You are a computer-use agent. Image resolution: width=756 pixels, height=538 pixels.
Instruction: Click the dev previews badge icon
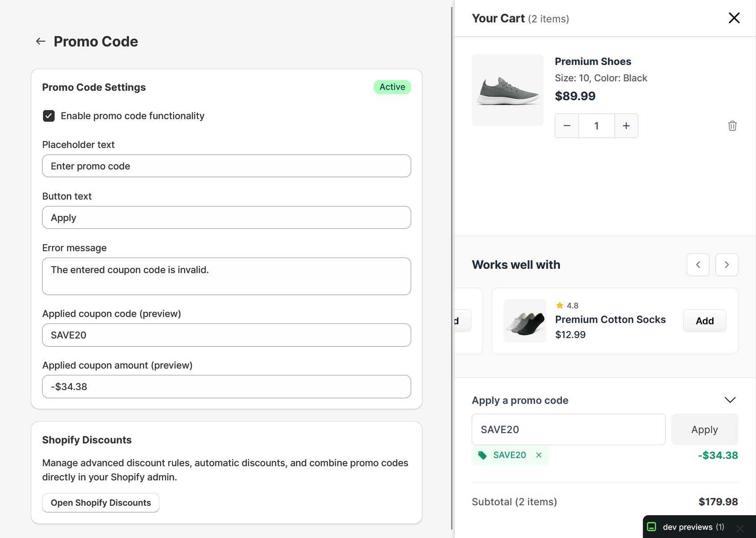[652, 527]
